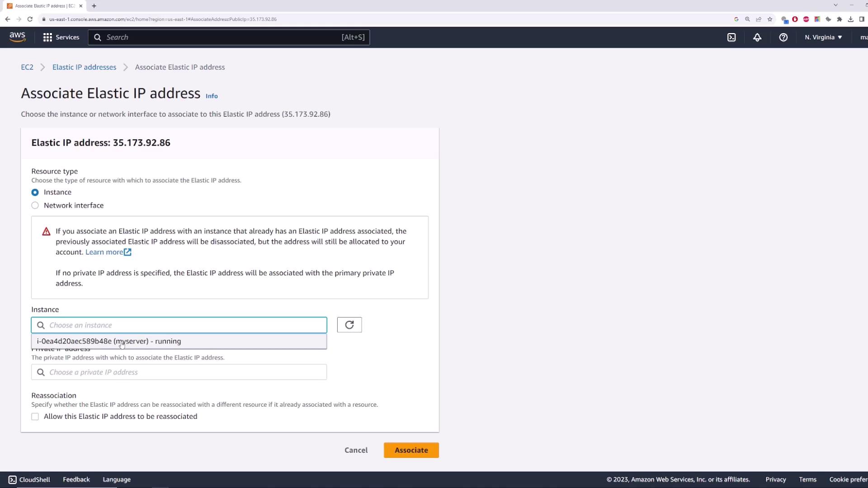Reload the browser page

tap(30, 19)
